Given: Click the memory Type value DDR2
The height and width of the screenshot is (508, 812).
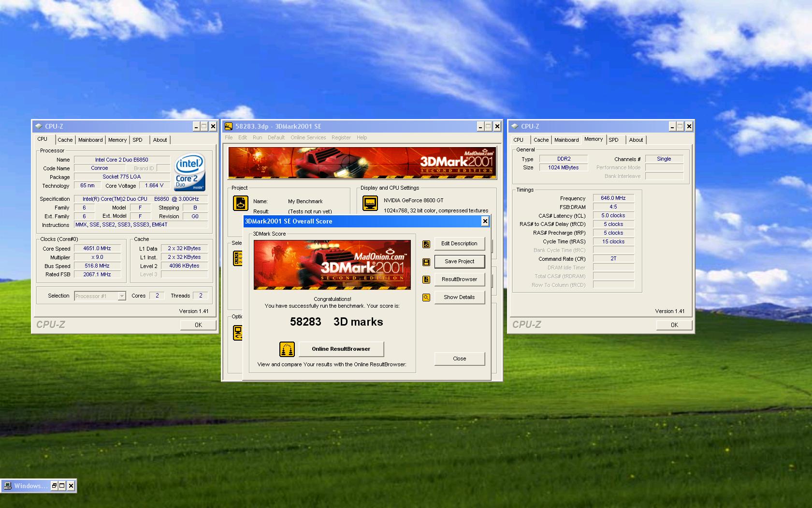Looking at the screenshot, I should pos(564,159).
